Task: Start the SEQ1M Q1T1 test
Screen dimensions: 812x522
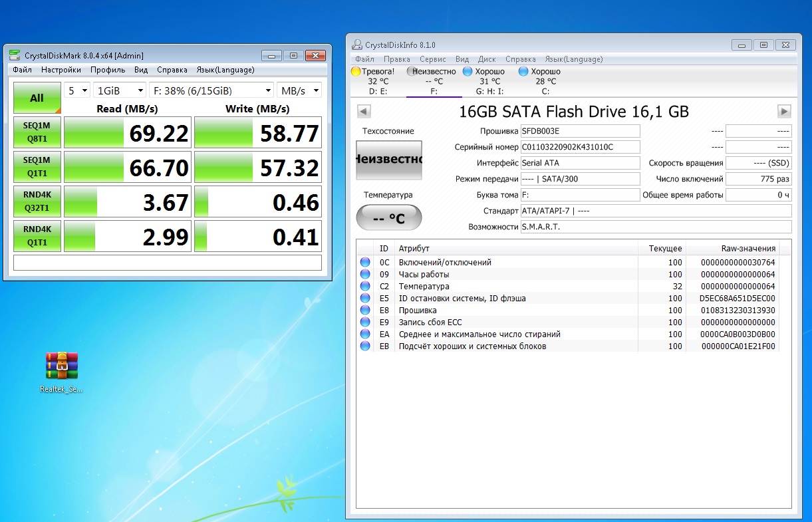Action: tap(37, 167)
